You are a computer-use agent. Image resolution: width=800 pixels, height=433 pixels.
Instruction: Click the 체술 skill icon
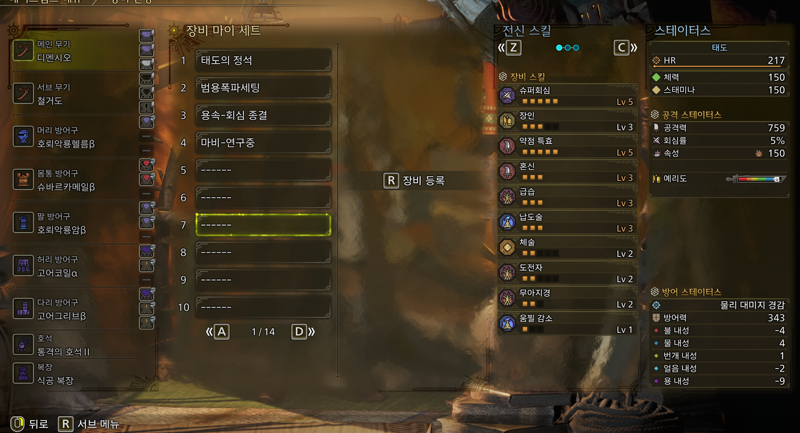coord(507,247)
